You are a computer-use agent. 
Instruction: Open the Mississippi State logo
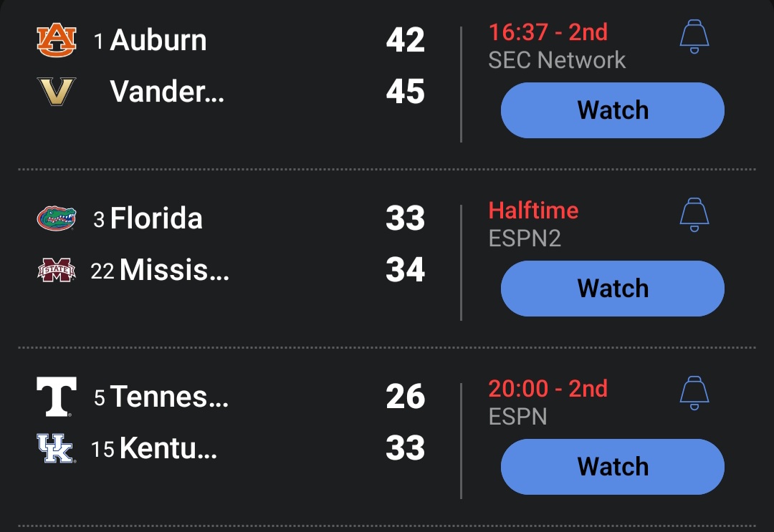(57, 270)
